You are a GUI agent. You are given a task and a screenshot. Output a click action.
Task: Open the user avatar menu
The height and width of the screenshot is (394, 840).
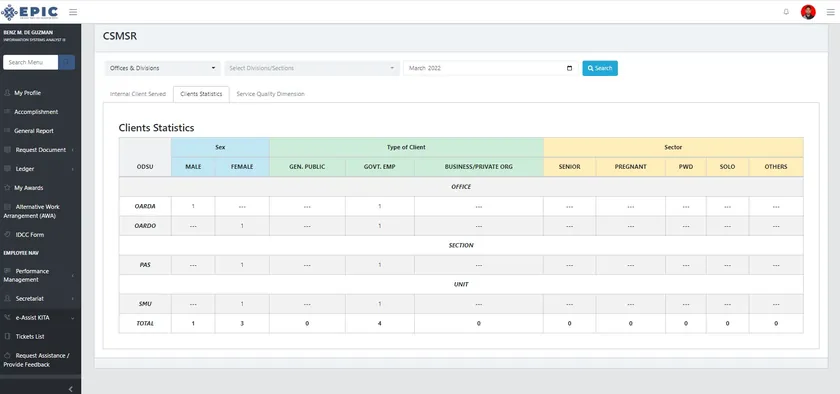[x=808, y=12]
